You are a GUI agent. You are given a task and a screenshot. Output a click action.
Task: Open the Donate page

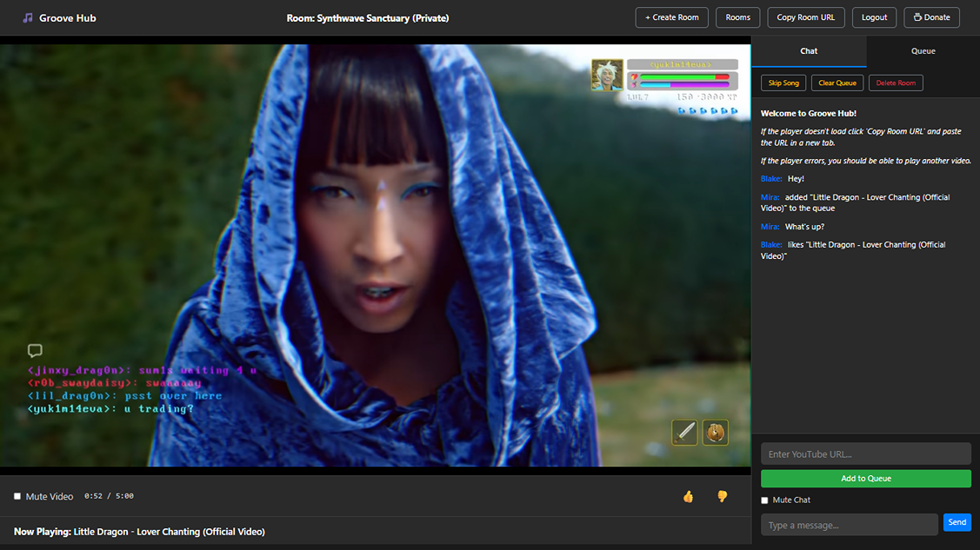[932, 17]
